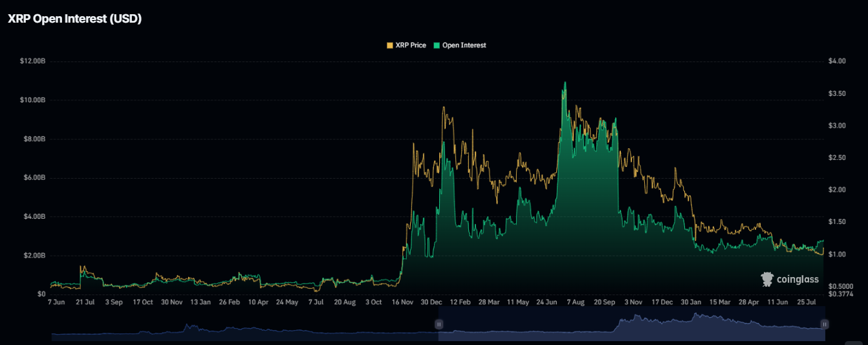Screen dimensions: 868x345
Task: Click the 7 Jul date label
Action: tap(316, 302)
